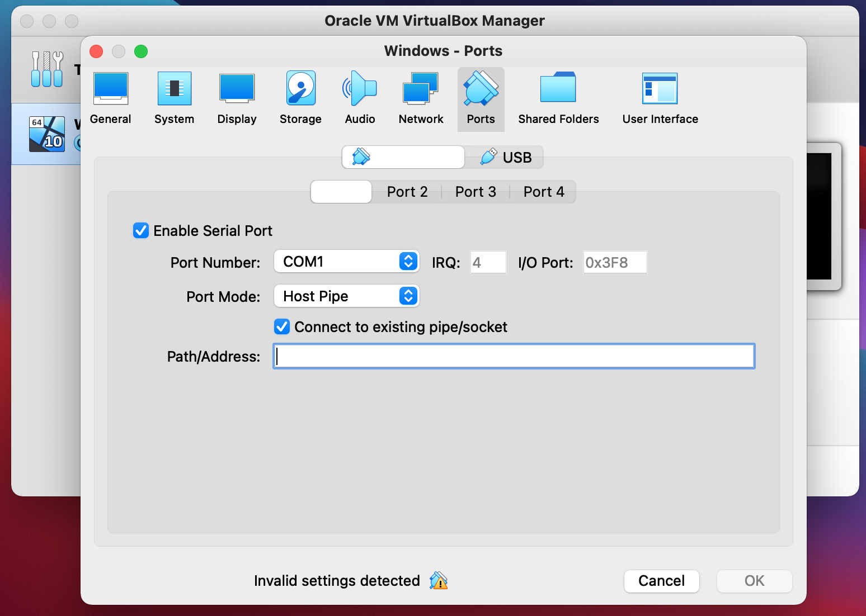Select the Ports settings section
The height and width of the screenshot is (616, 866).
pos(481,99)
